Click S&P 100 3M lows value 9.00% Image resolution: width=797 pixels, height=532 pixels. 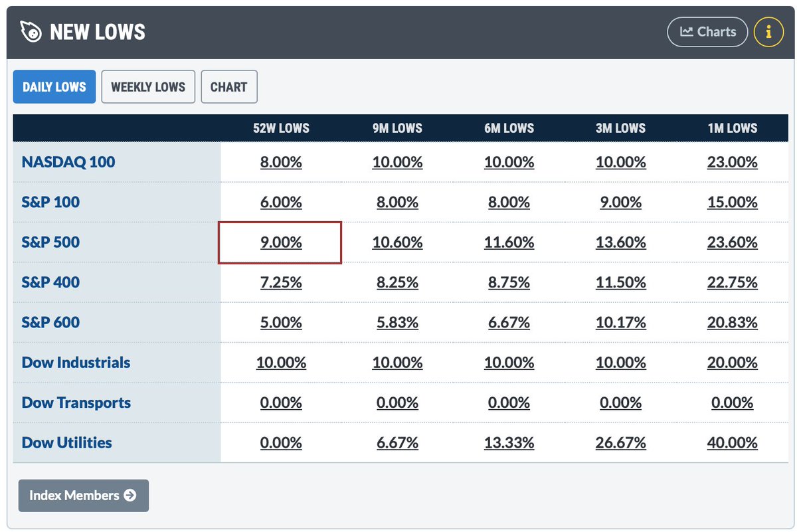point(620,202)
